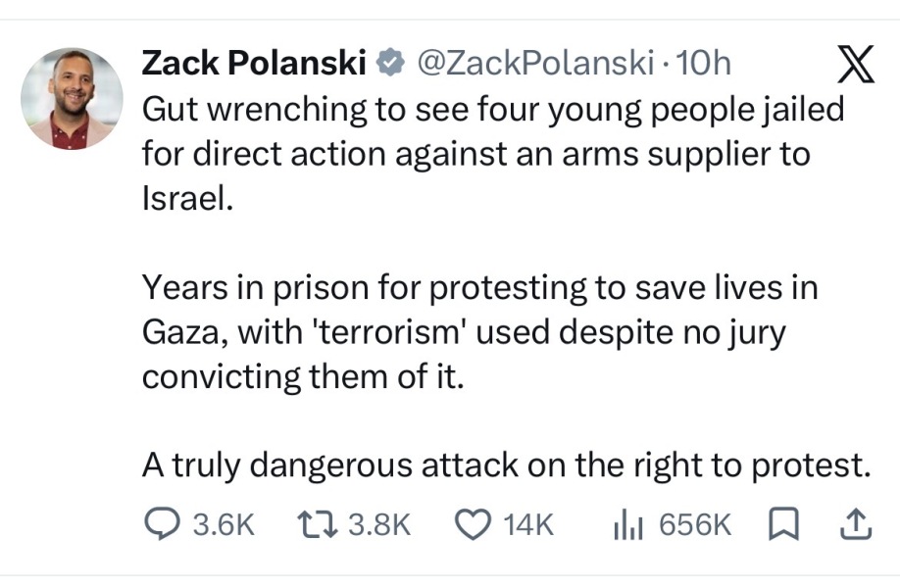This screenshot has width=900, height=588.
Task: Like the tweet with the heart icon
Action: 473,525
